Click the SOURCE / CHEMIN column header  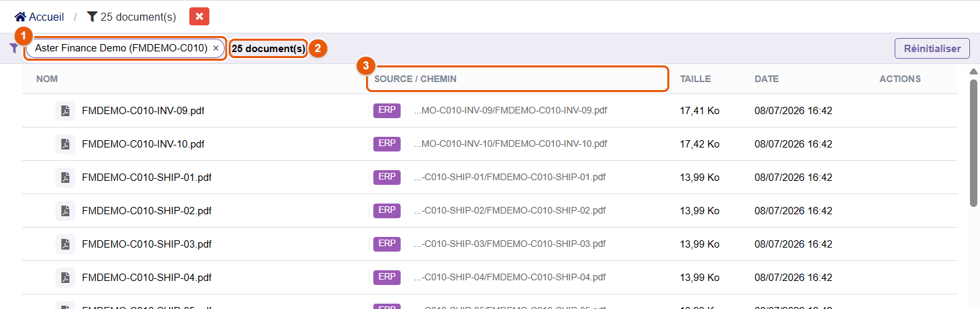pyautogui.click(x=415, y=79)
